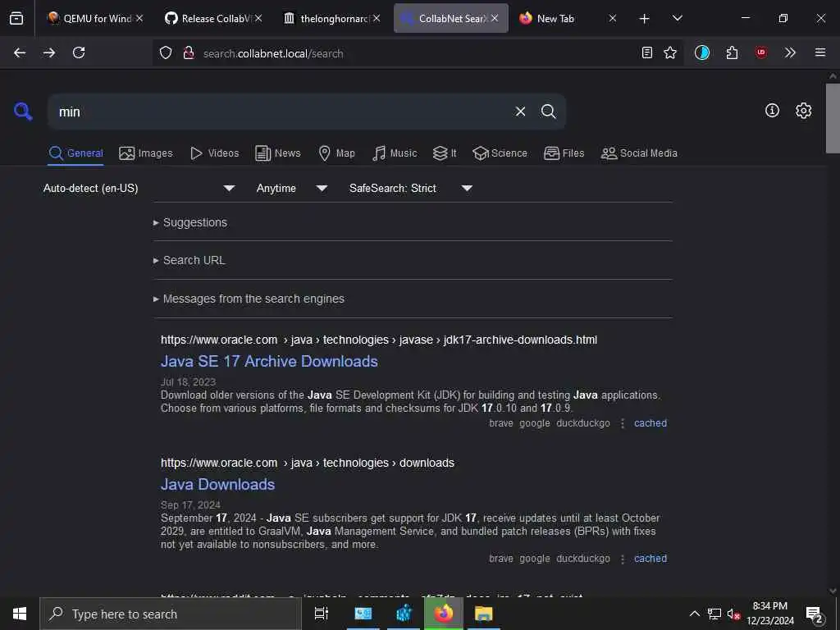
Task: Select the It search category
Action: coord(445,153)
